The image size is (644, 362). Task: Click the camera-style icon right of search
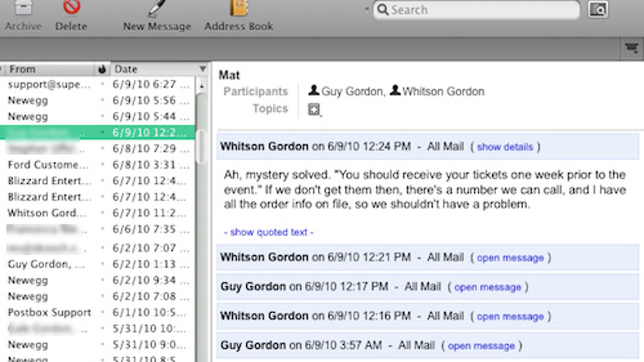click(598, 10)
